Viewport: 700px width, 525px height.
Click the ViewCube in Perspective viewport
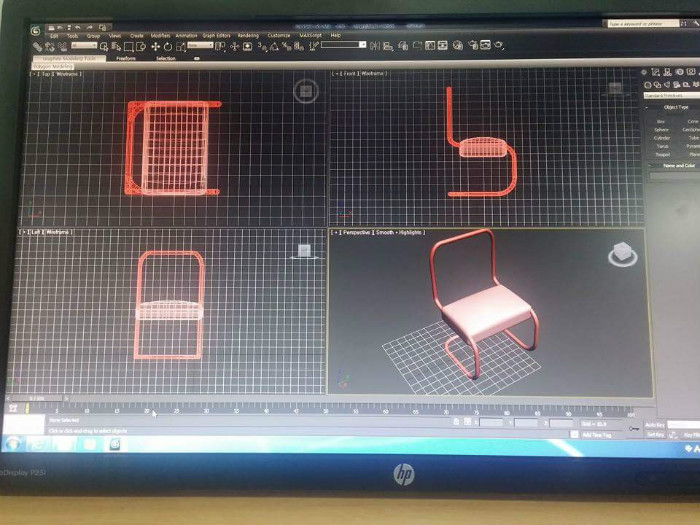point(620,254)
